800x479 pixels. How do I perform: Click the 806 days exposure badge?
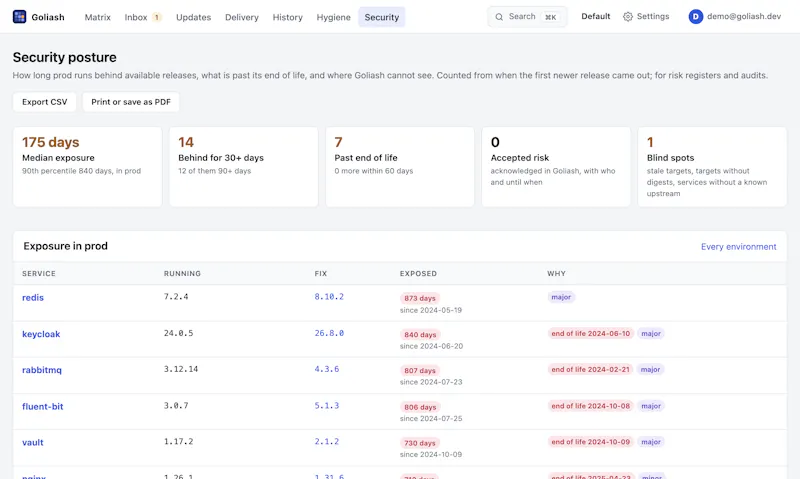pyautogui.click(x=420, y=407)
